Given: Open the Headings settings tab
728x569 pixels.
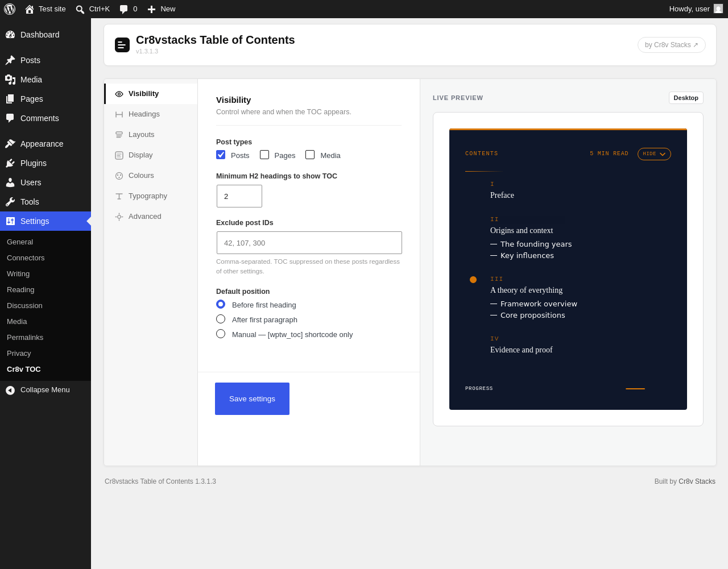Looking at the screenshot, I should (151, 114).
